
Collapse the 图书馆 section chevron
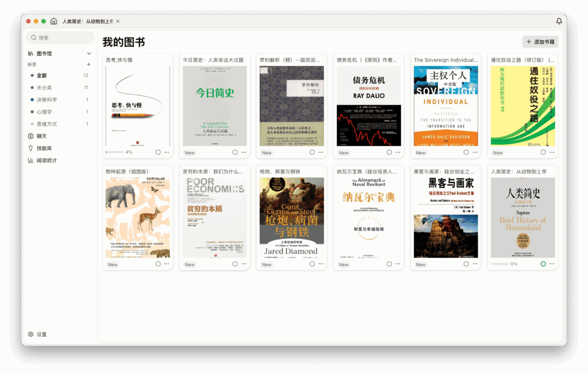point(90,53)
